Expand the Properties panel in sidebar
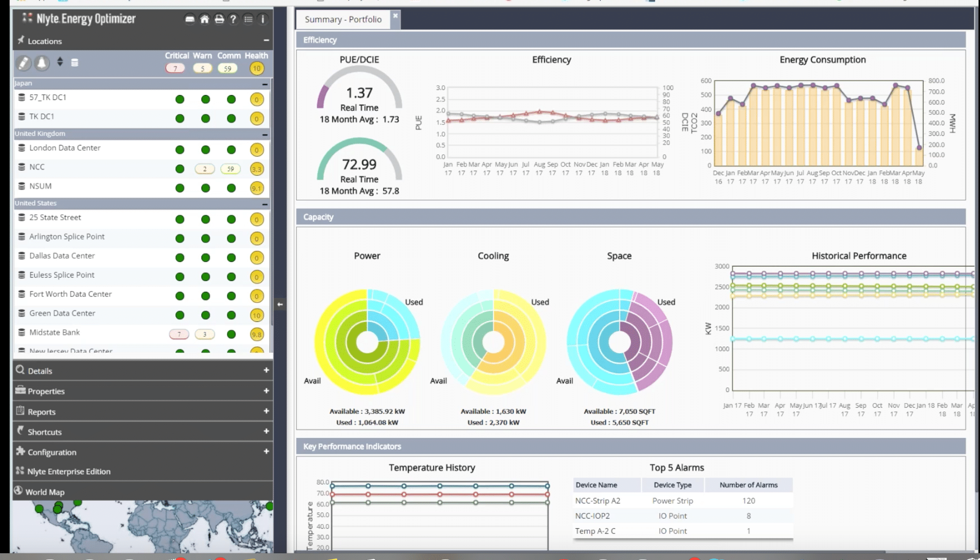The image size is (980, 560). tap(266, 390)
